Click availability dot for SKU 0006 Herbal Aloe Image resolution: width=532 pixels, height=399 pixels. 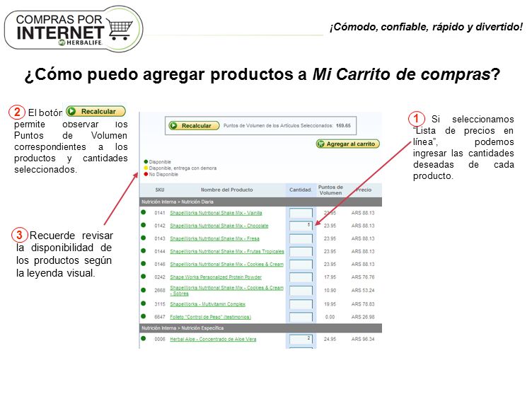[144, 338]
